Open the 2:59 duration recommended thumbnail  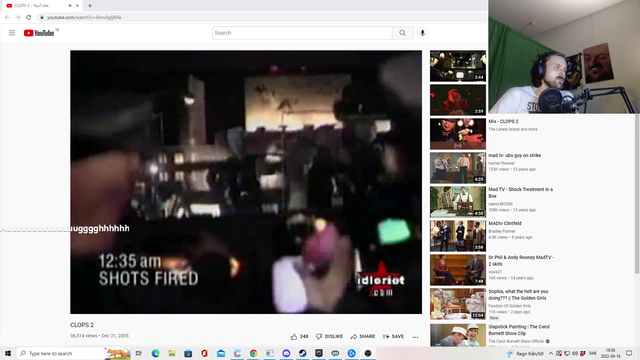point(458,100)
